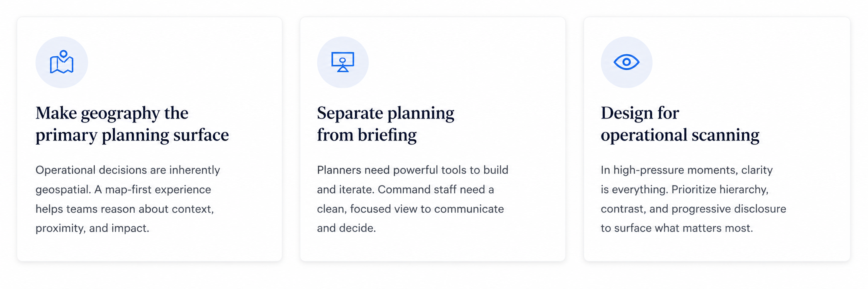This screenshot has width=868, height=289.
Task: Open 'Make geography the primary planning surface' heading
Action: 132,124
